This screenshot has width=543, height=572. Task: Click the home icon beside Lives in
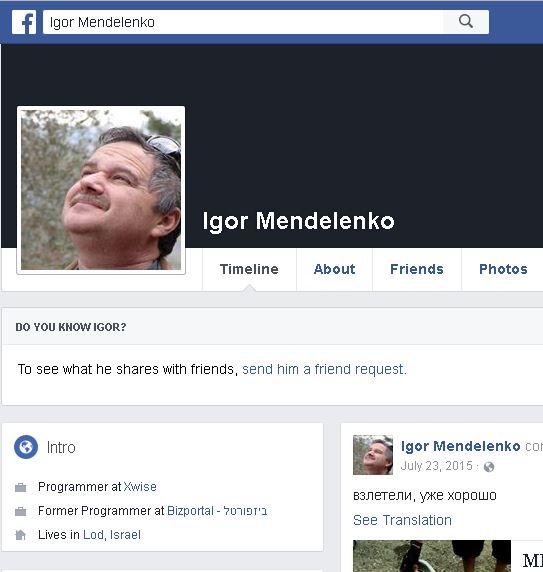[20, 535]
